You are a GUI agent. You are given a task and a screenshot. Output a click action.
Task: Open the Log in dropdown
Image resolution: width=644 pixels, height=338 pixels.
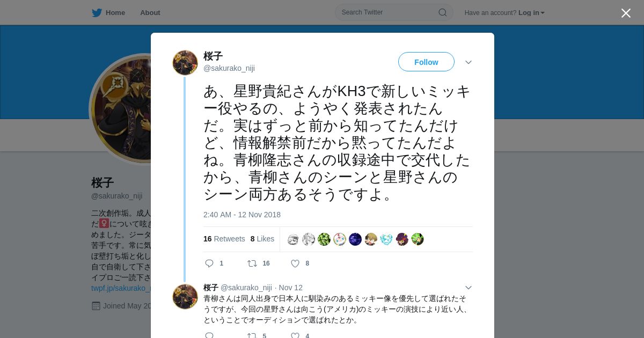[531, 13]
